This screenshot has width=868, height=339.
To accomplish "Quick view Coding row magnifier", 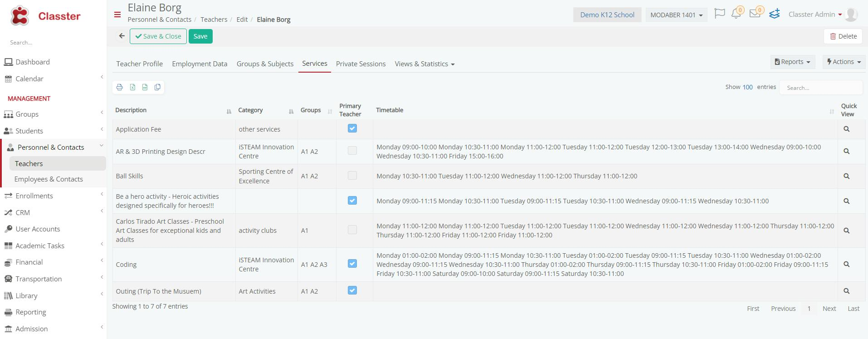I will click(846, 264).
